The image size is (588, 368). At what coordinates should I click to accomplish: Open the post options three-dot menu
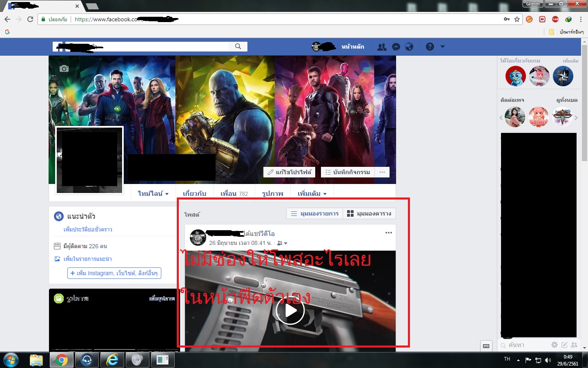pos(389,233)
